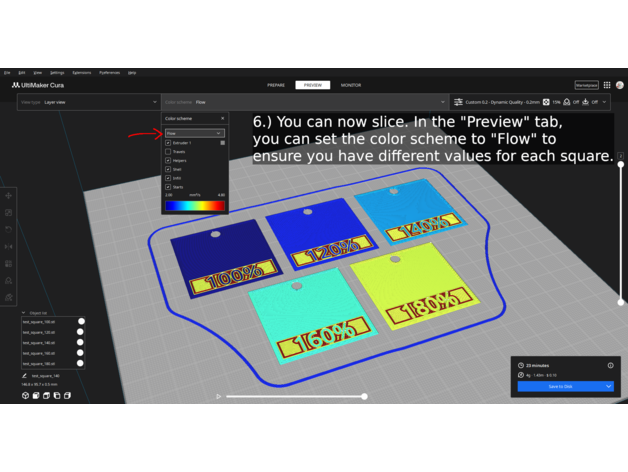Click the Save to Disk button
628x472 pixels.
(x=566, y=386)
